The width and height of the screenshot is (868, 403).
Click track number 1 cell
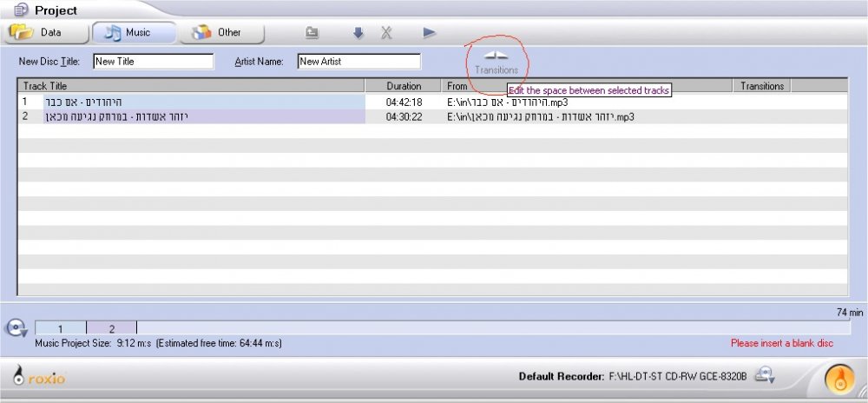coord(25,102)
